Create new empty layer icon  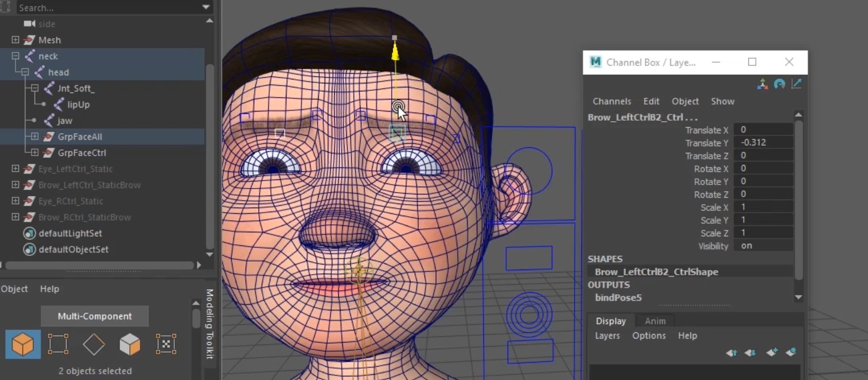point(772,352)
